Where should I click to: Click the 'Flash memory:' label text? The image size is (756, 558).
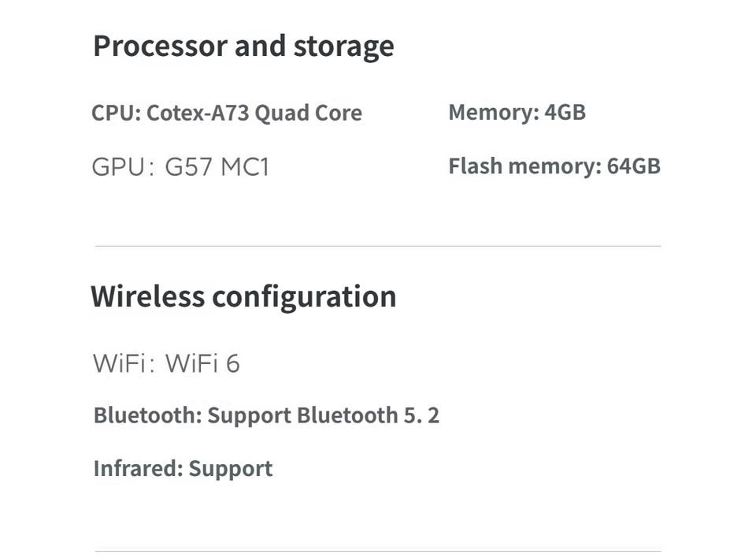click(524, 166)
